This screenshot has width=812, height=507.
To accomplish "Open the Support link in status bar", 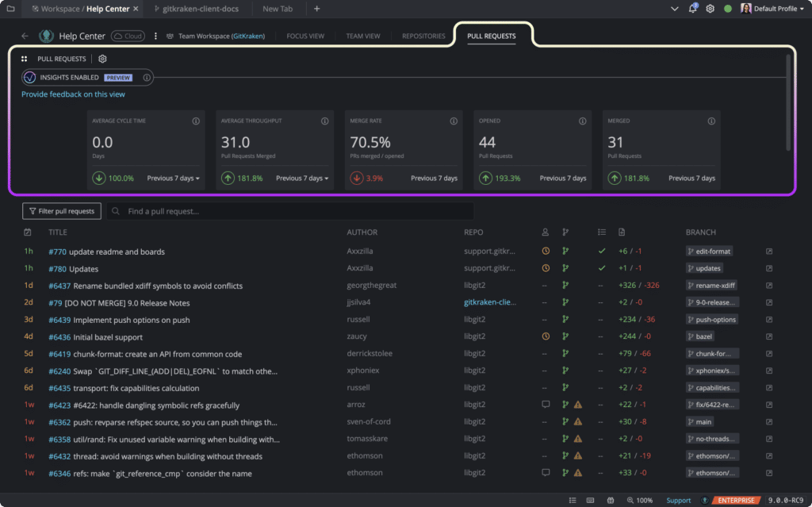I will pos(679,501).
